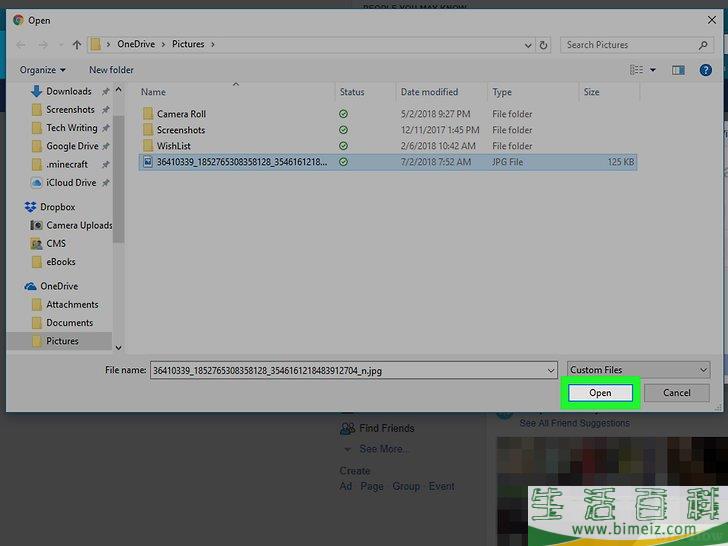This screenshot has width=728, height=546.
Task: Sort by Name column header
Action: [x=153, y=92]
